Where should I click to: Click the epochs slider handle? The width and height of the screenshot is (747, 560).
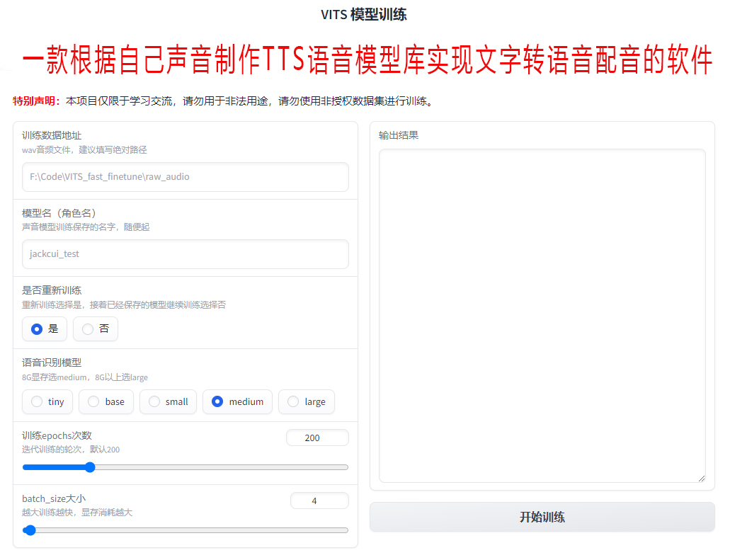coord(90,467)
